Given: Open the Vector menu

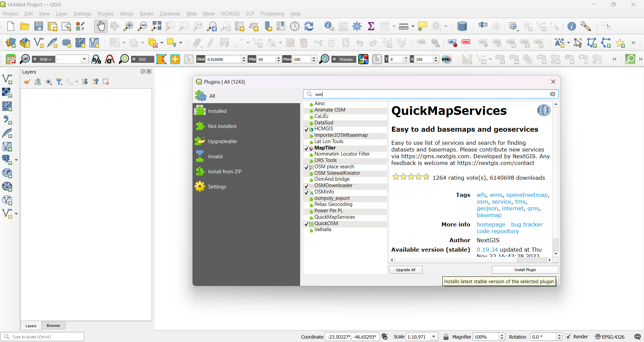Looking at the screenshot, I should pos(127,14).
